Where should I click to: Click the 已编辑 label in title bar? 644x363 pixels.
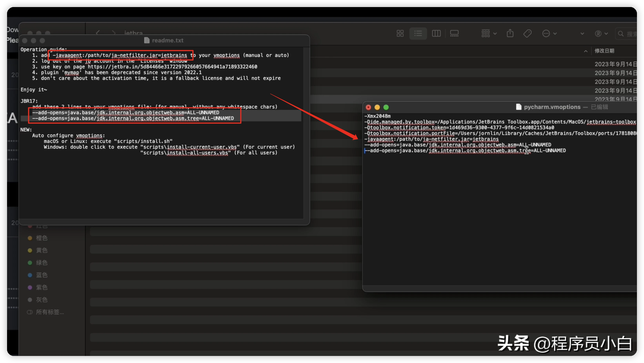point(599,107)
